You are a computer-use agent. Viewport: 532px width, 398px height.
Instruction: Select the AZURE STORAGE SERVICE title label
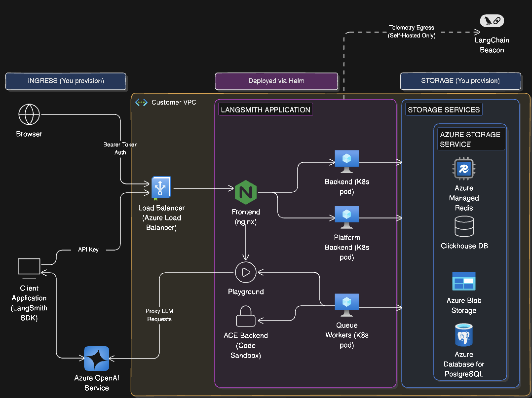(471, 139)
